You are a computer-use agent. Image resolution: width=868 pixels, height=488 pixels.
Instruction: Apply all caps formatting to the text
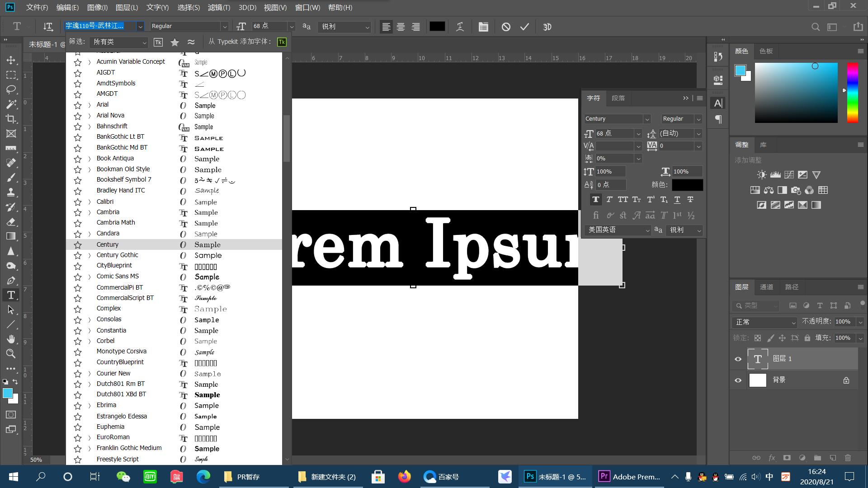(x=623, y=199)
